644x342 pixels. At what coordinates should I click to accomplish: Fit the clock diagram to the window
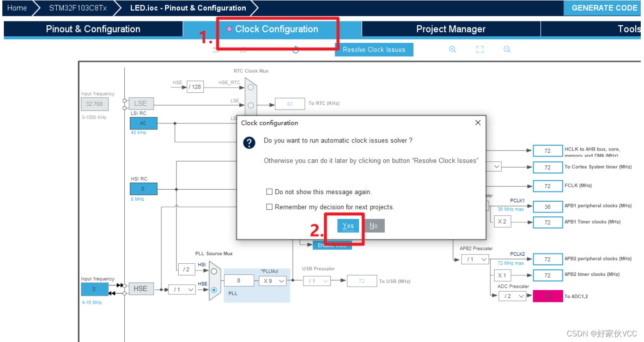point(480,49)
